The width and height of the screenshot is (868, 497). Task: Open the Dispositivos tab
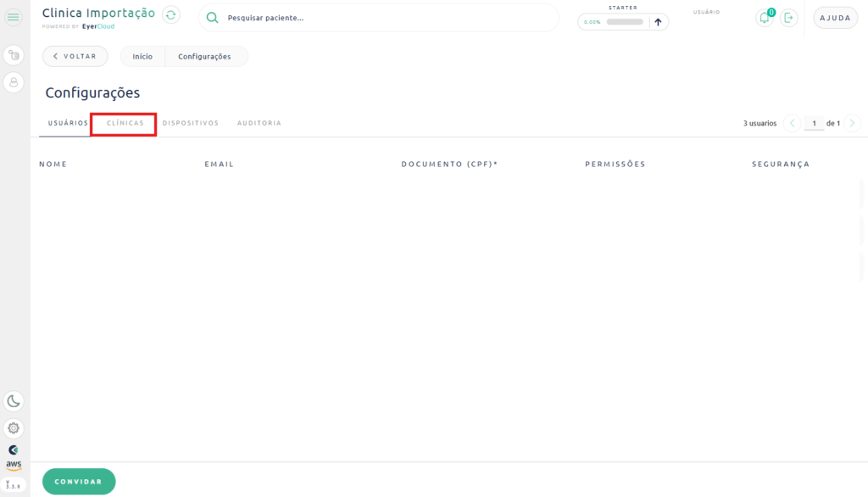(x=190, y=123)
